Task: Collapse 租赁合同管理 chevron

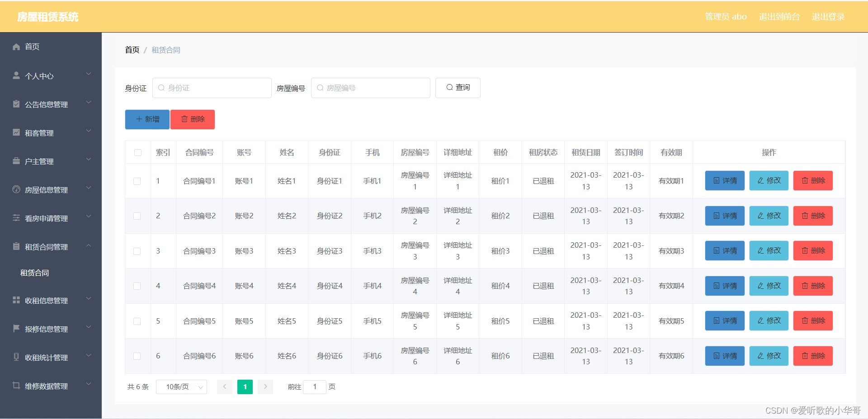Action: (89, 245)
